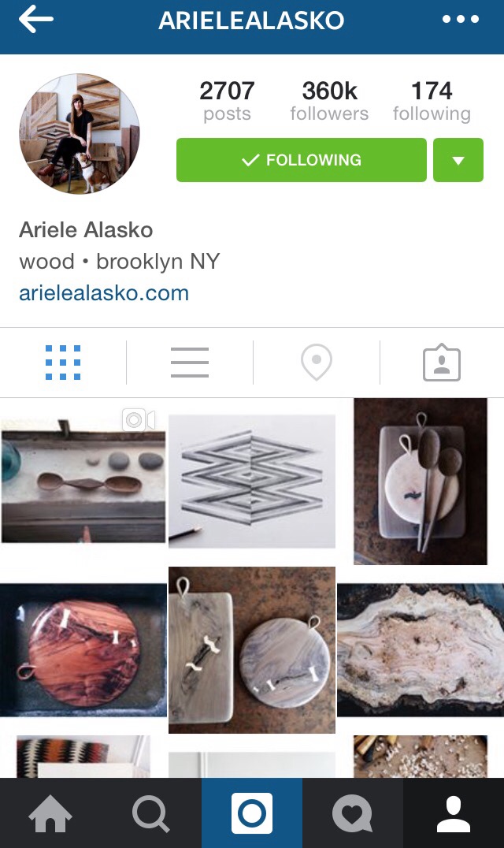
Task: Go to your own profile tab
Action: pyautogui.click(x=454, y=813)
